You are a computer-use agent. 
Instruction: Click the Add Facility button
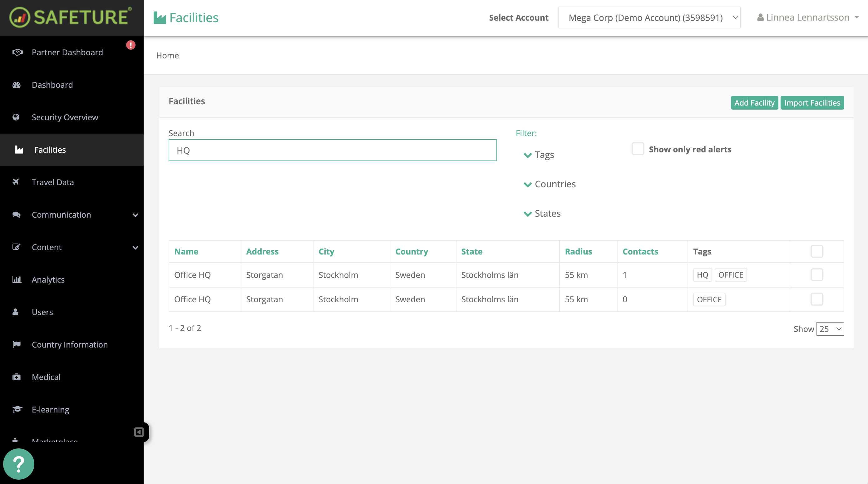[x=754, y=103]
